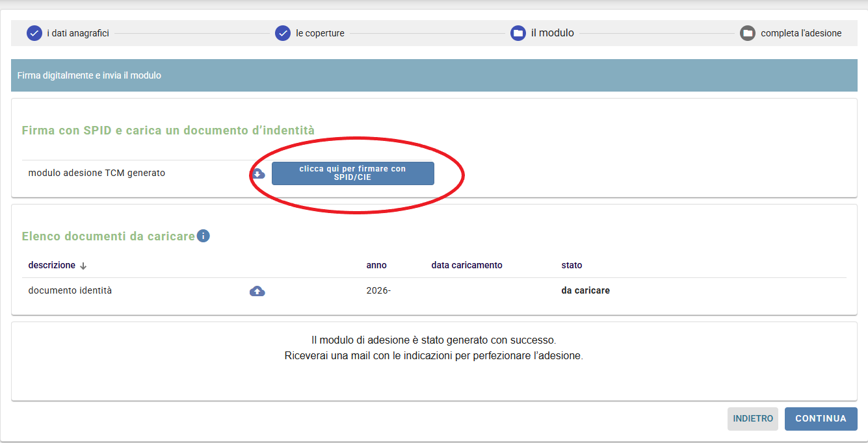This screenshot has width=868, height=443.
Task: Upload the documento identità via cloud icon
Action: 257,291
